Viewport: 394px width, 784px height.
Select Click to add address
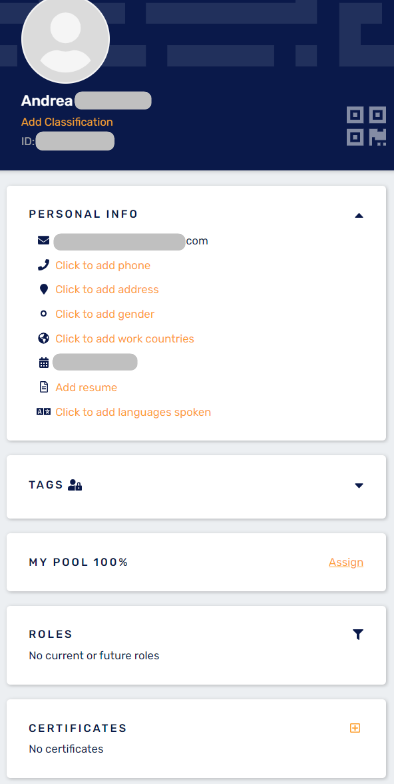(x=107, y=289)
